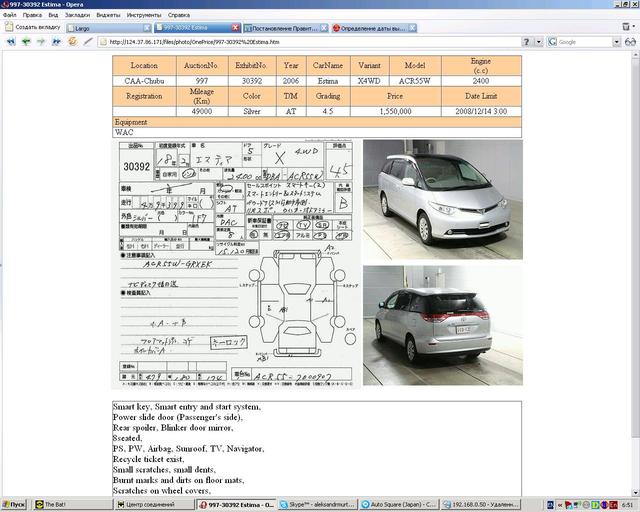Open the Правка menu
Viewport: 640px width, 512px height.
[x=32, y=15]
